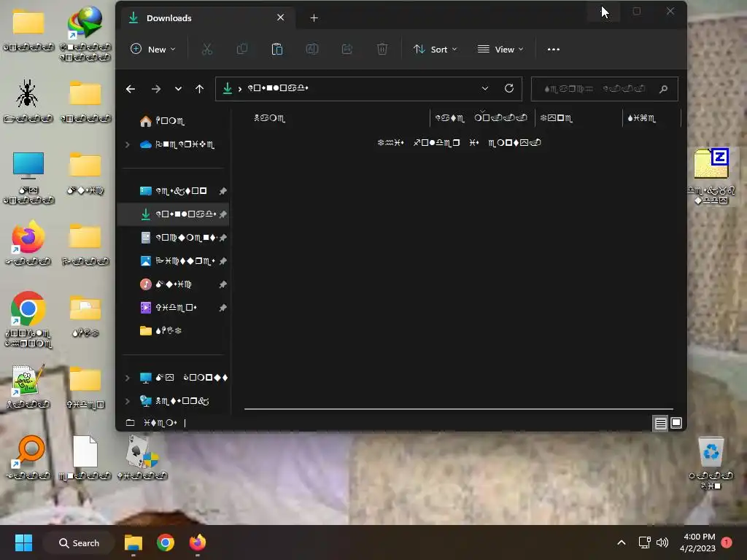Open the New dropdown menu
The image size is (747, 560).
[153, 49]
